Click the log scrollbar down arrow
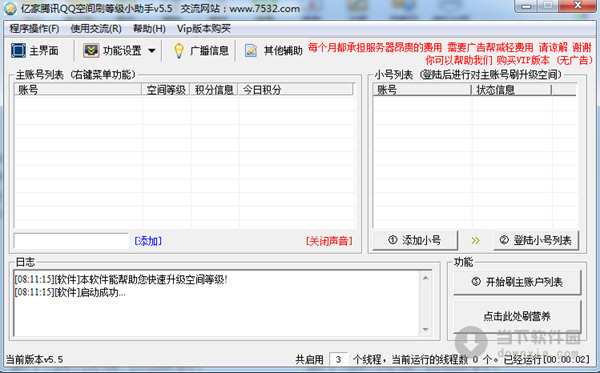 click(x=426, y=329)
